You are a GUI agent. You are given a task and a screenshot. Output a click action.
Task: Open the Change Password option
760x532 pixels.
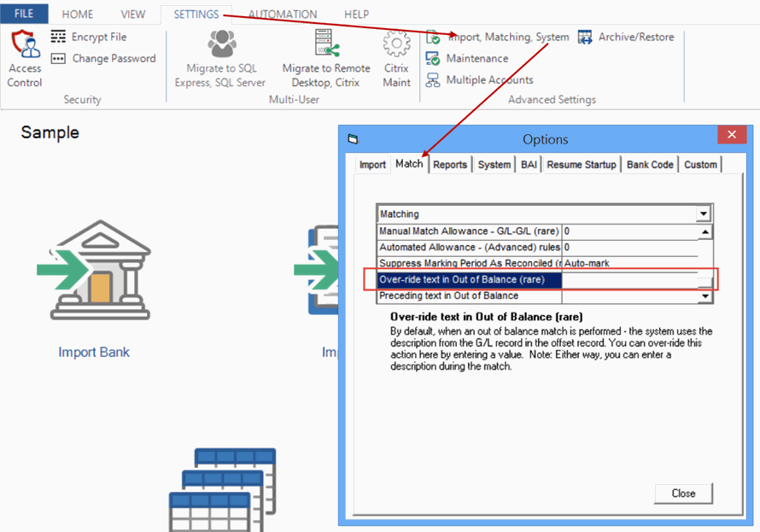58,59
